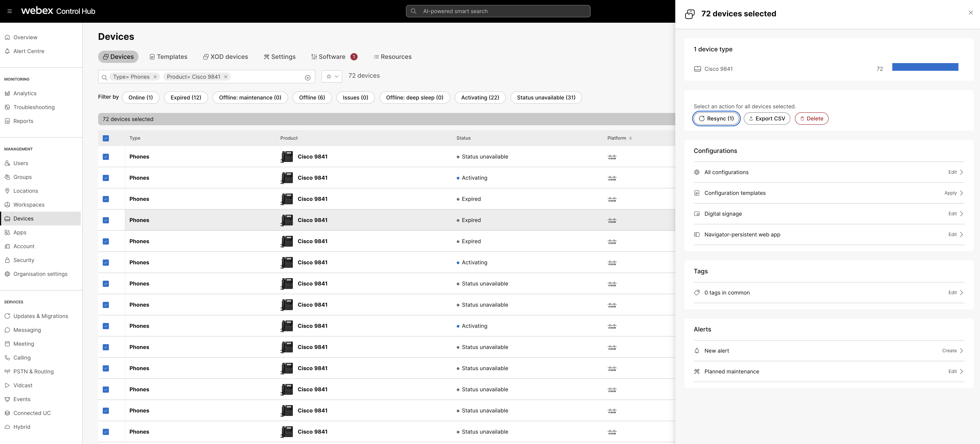
Task: Click the Platform column info icon
Action: click(630, 138)
